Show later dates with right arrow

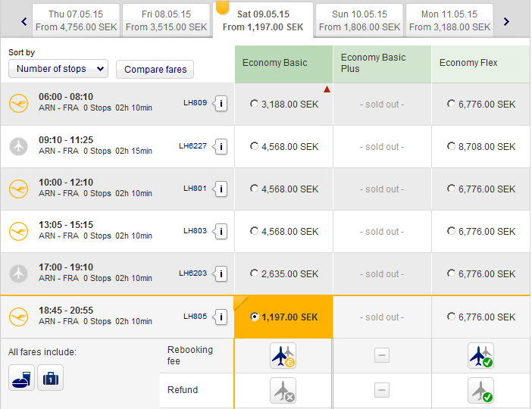pyautogui.click(x=506, y=21)
